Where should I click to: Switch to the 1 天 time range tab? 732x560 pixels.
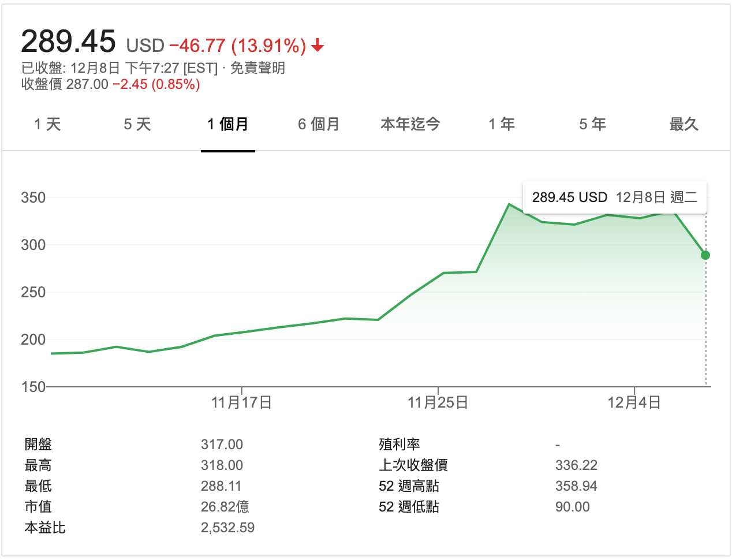(x=47, y=124)
